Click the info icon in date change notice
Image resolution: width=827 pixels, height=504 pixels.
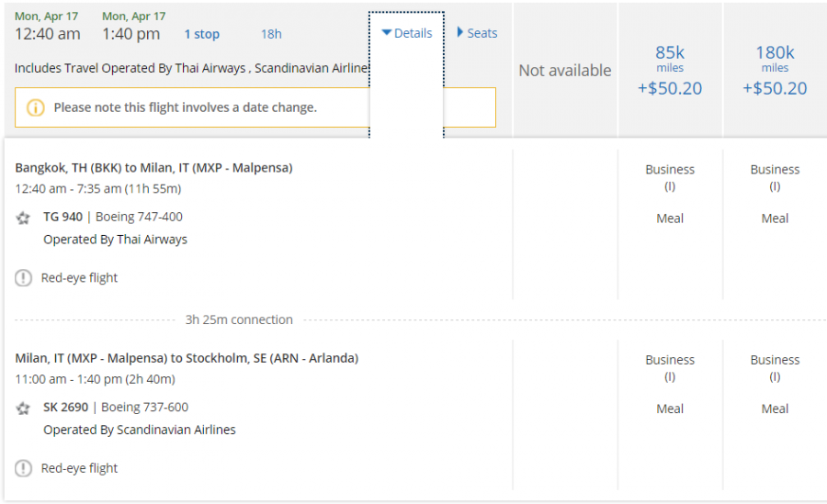(36, 107)
